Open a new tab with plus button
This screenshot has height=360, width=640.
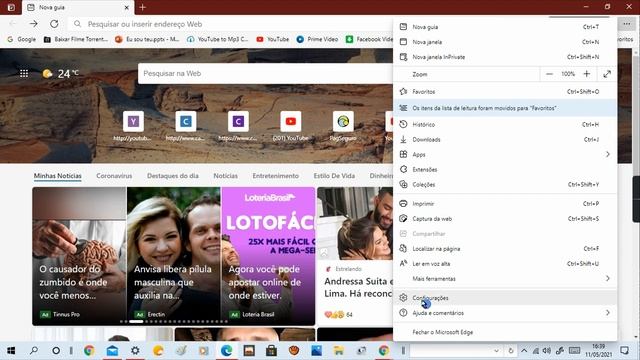tap(142, 7)
